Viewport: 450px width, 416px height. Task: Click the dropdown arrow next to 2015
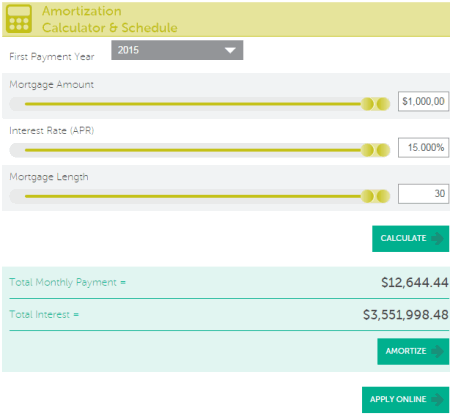(230, 50)
